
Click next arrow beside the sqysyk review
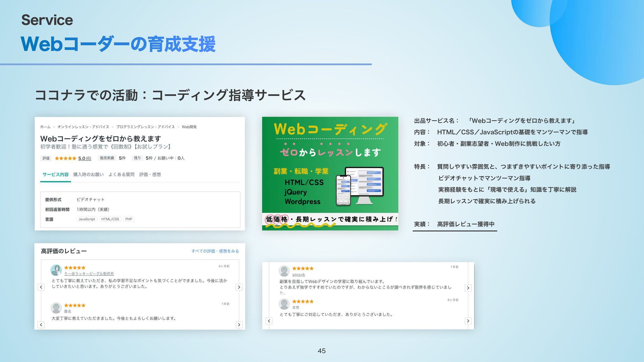click(468, 288)
